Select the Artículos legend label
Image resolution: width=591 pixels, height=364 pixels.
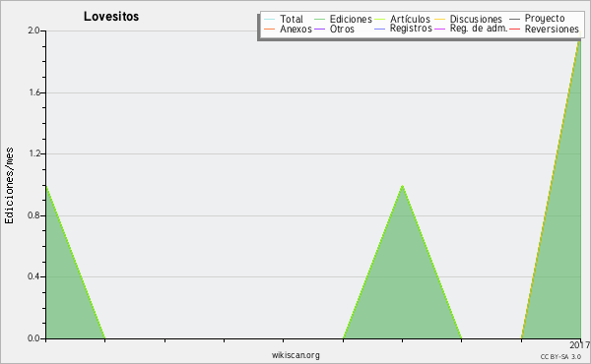[x=410, y=20]
